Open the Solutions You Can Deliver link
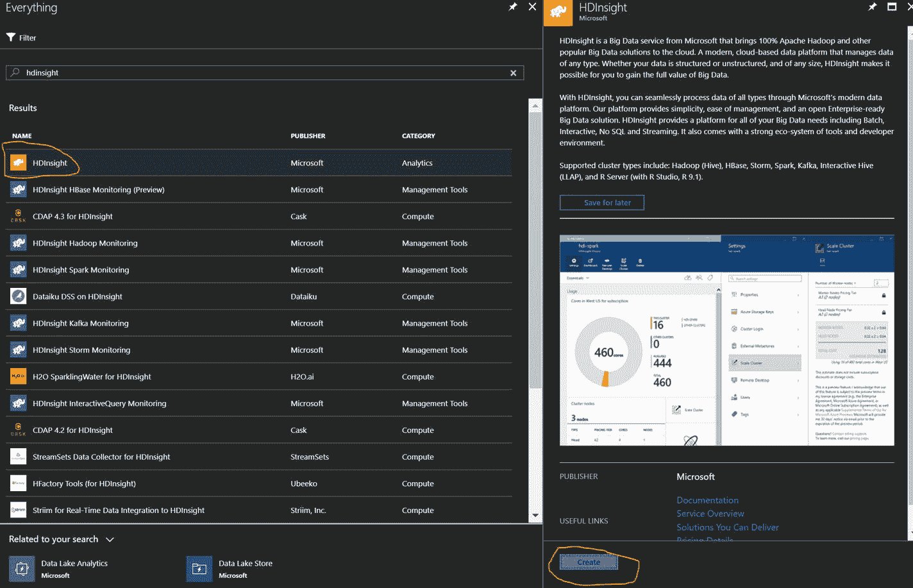913x588 pixels. (x=728, y=527)
